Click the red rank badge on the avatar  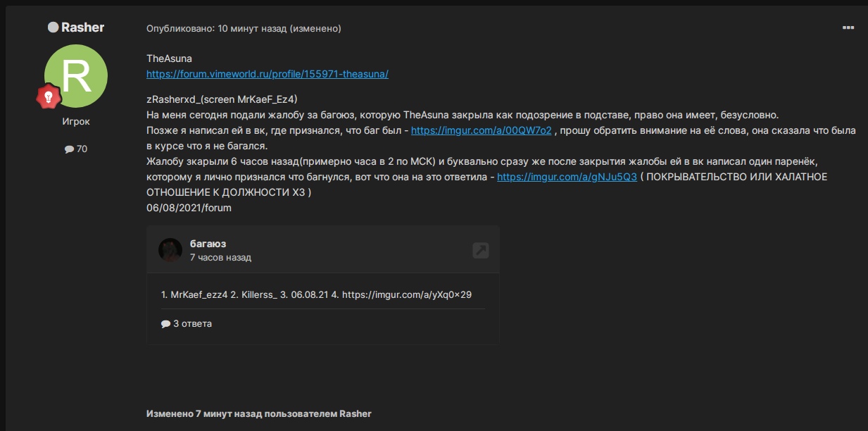pyautogui.click(x=49, y=97)
